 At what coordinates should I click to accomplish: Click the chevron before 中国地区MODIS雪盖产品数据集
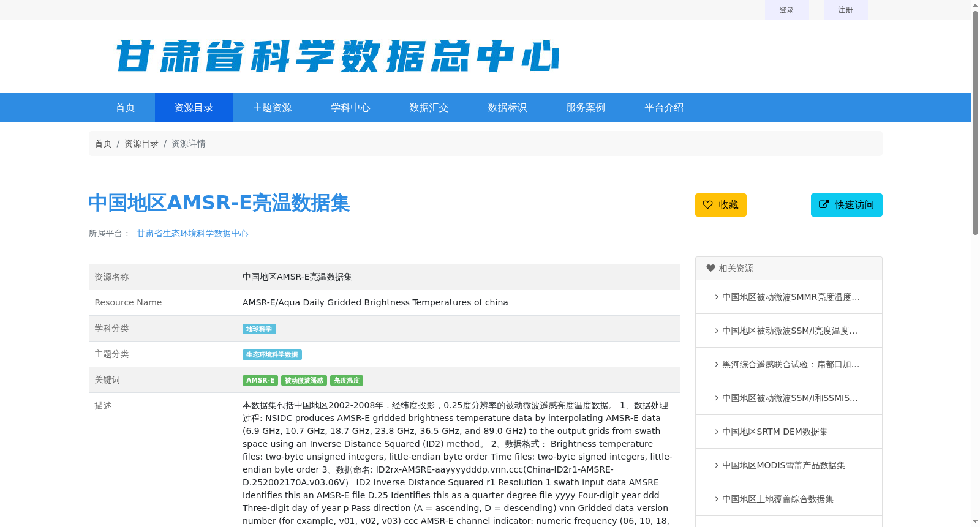717,465
